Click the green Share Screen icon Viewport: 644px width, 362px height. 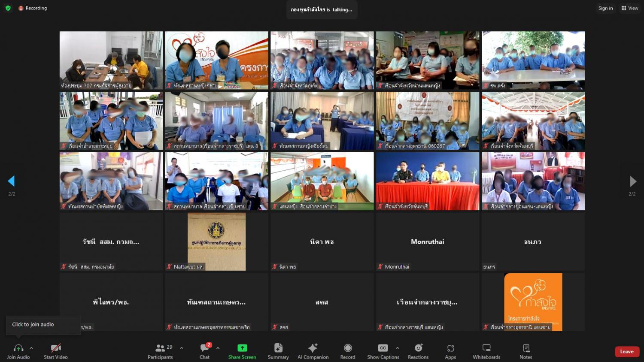pos(242,348)
